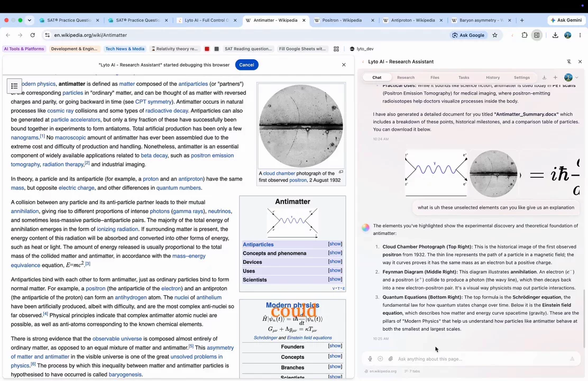This screenshot has width=588, height=381.
Task: Enlarge the cloud chamber image caption icon
Action: tap(341, 173)
